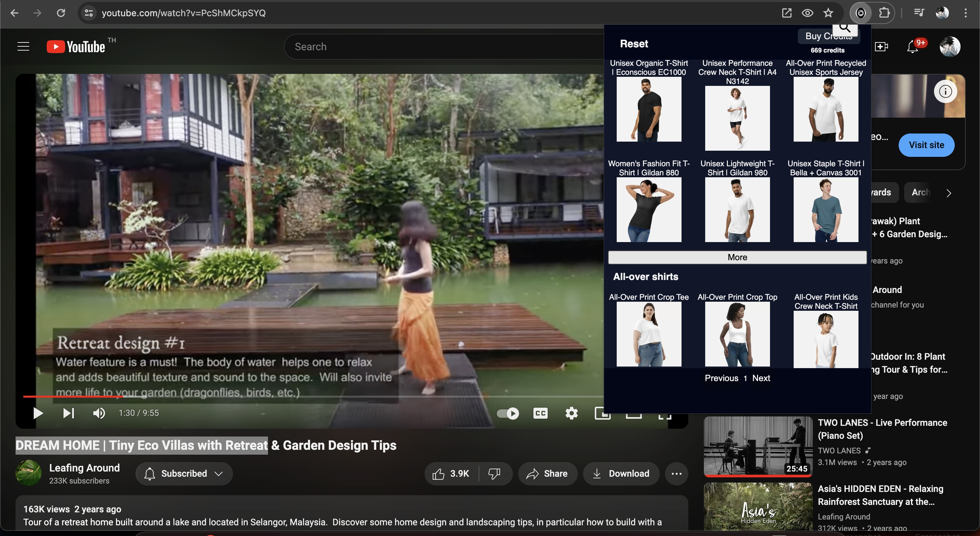This screenshot has width=980, height=536.
Task: Open video settings gear
Action: pos(571,413)
